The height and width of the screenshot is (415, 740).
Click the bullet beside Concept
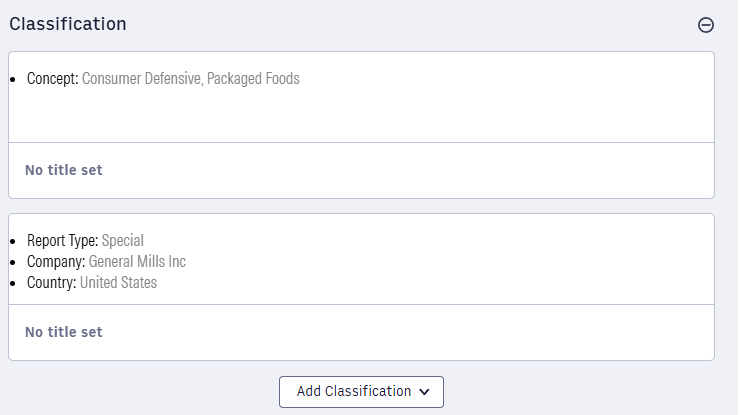(12, 79)
